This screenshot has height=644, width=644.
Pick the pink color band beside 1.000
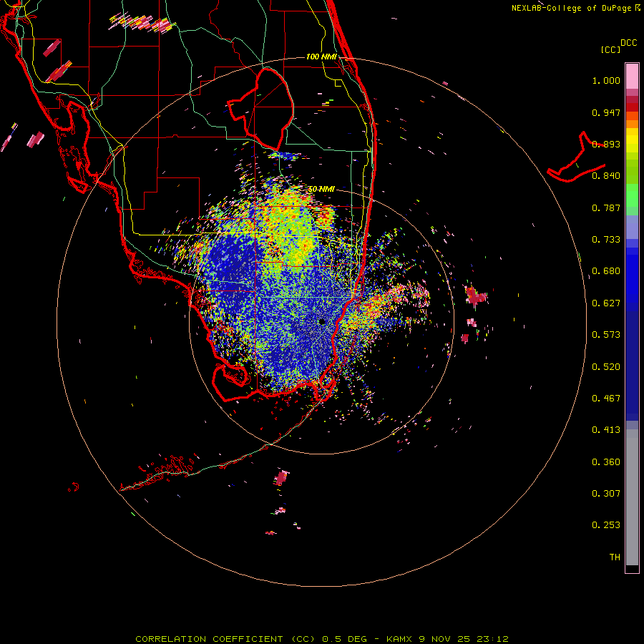point(632,77)
